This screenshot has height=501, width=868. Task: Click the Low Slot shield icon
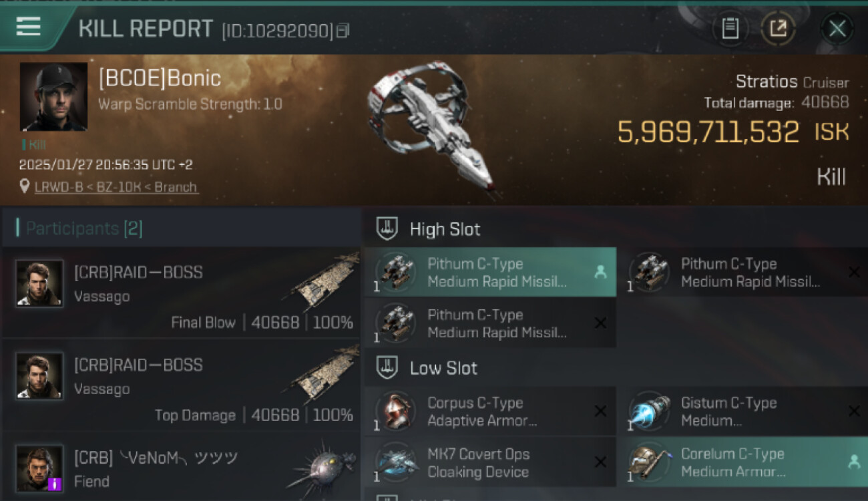387,367
